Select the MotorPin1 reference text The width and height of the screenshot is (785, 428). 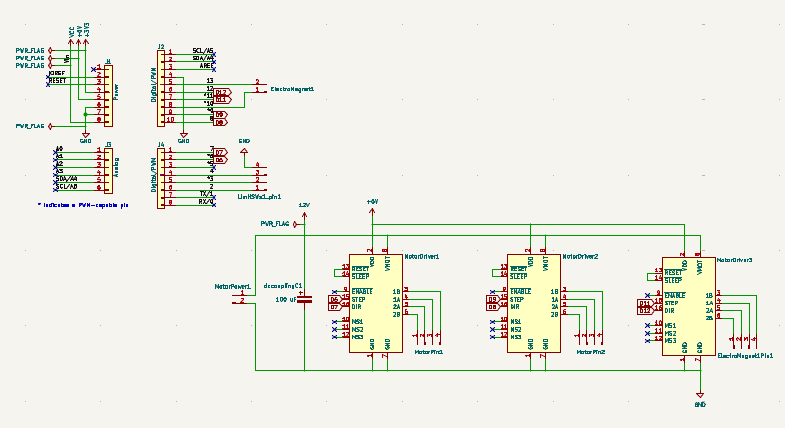tap(428, 352)
